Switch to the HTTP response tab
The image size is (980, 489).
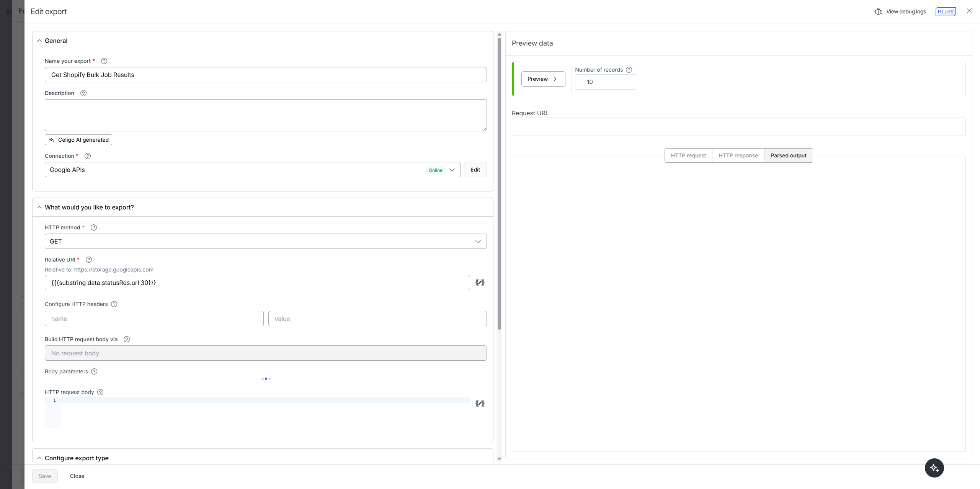[738, 155]
